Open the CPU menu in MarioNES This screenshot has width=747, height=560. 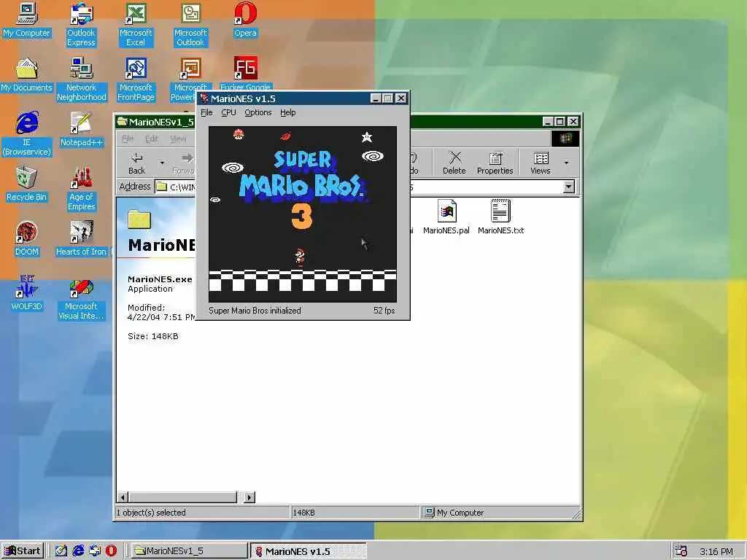coord(228,112)
